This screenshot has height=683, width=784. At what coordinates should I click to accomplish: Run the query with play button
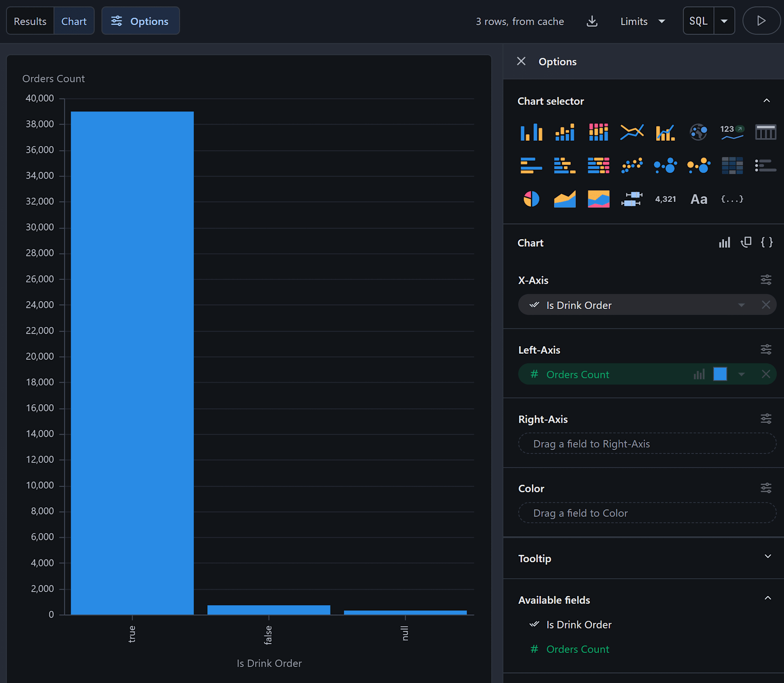click(x=761, y=21)
